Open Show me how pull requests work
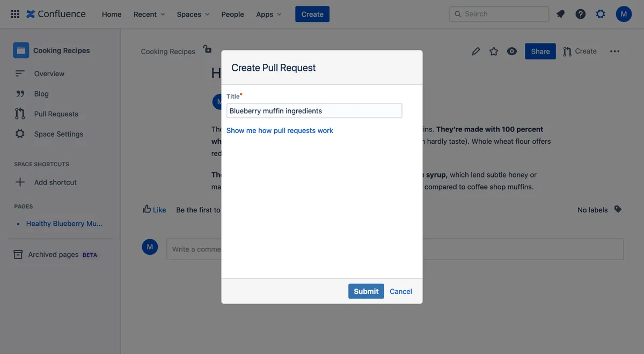The image size is (644, 354). point(280,130)
